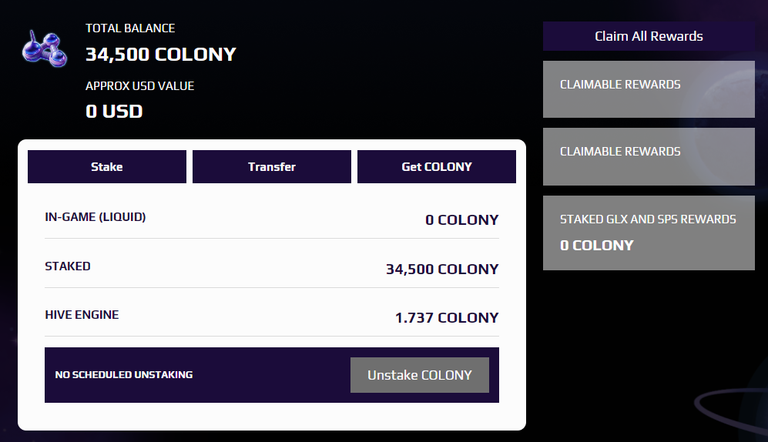Claim all rewards
The width and height of the screenshot is (768, 442).
pos(648,36)
